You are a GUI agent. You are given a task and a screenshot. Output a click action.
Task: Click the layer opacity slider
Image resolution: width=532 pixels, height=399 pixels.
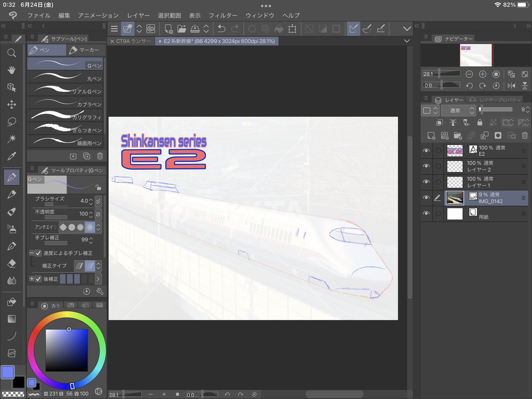(x=497, y=109)
